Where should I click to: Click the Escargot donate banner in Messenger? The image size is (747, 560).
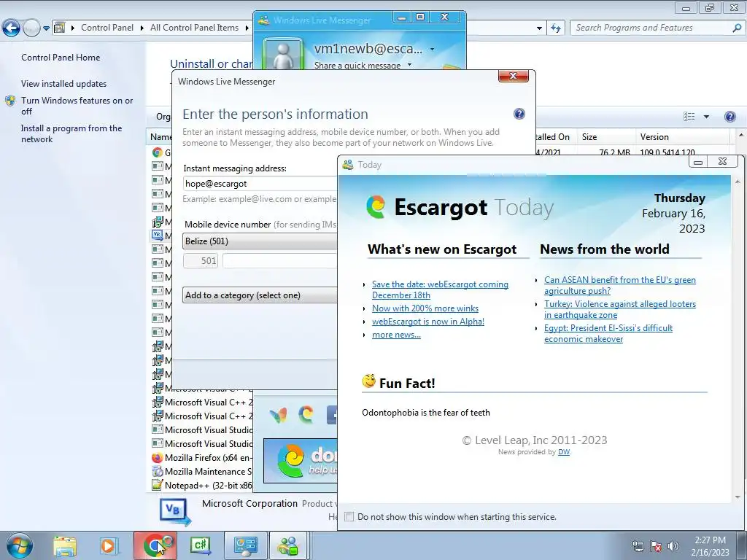[x=300, y=461]
